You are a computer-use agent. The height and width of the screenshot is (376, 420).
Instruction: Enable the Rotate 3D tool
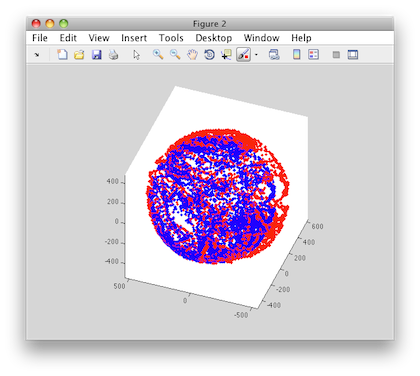tap(209, 54)
